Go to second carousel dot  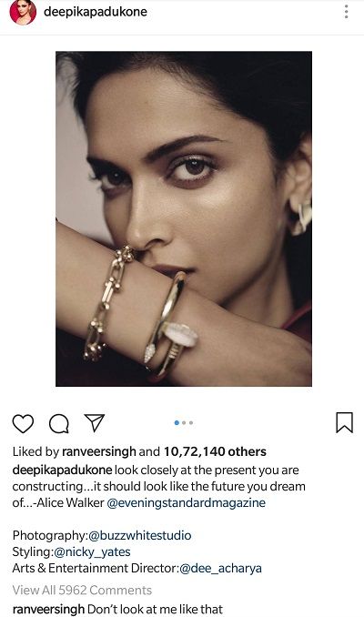tap(184, 422)
